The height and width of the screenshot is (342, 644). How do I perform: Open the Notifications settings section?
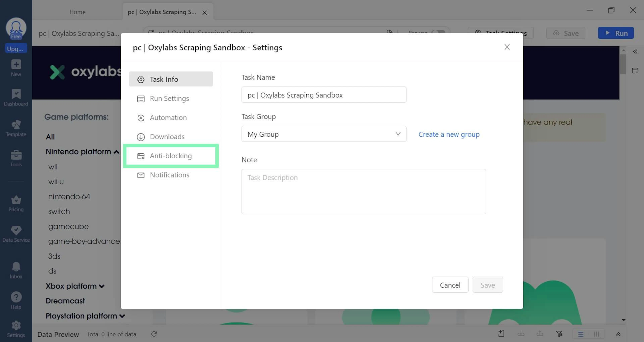(171, 175)
